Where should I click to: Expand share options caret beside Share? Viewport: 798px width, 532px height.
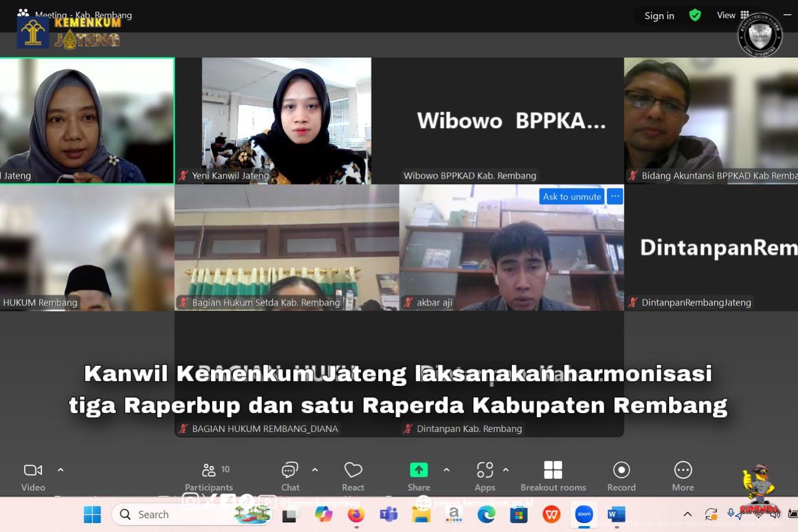tap(446, 470)
